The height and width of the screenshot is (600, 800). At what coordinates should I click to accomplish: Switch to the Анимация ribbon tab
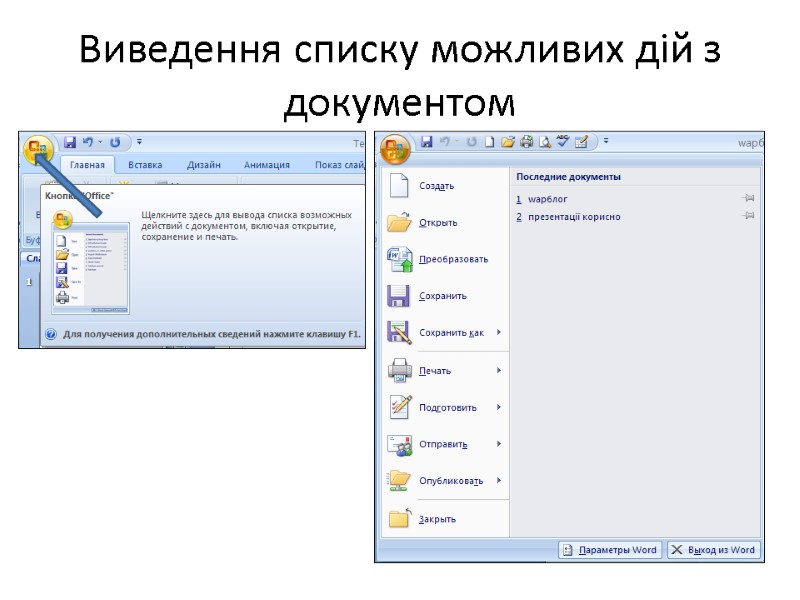click(x=266, y=164)
